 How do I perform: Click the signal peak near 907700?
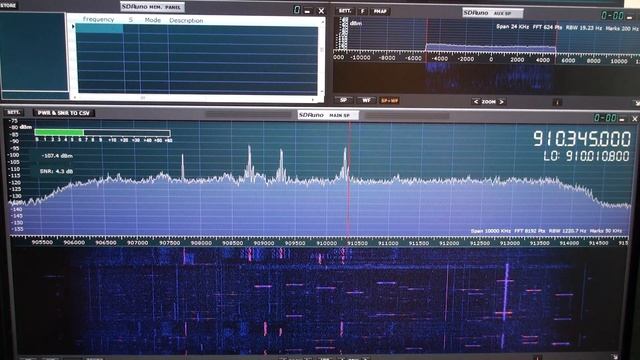click(182, 166)
